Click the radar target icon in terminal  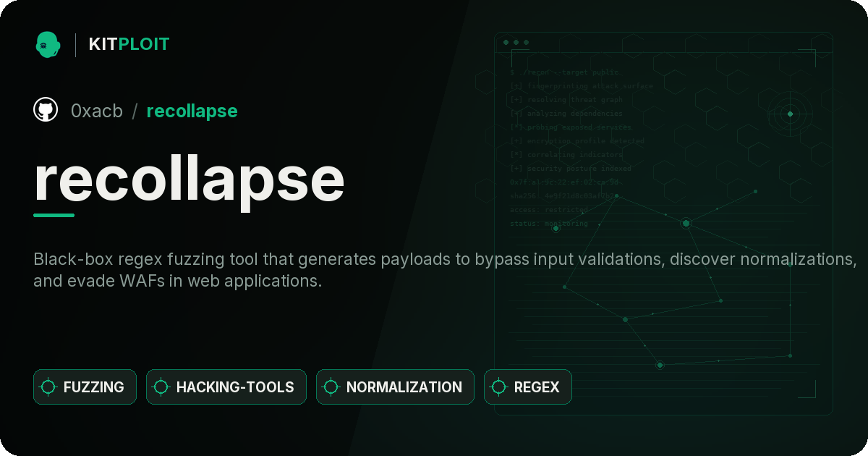(790, 114)
